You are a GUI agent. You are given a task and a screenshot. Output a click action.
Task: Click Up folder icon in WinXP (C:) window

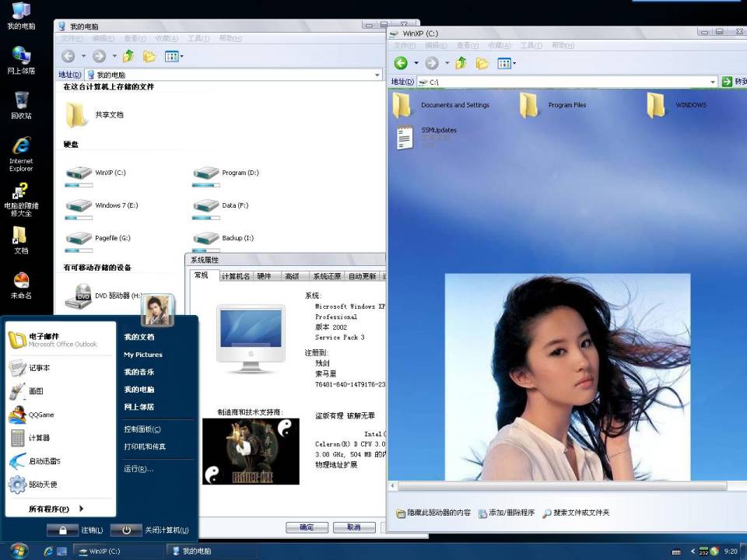pyautogui.click(x=461, y=63)
